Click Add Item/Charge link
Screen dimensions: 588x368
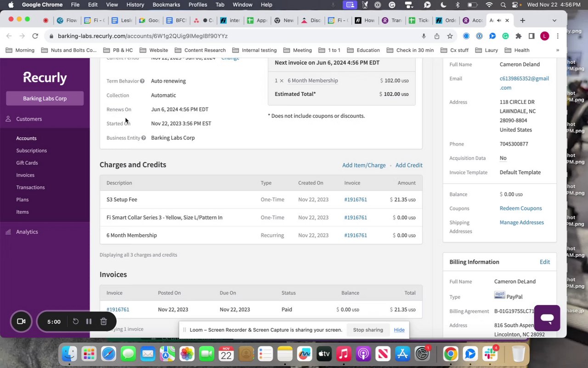coord(364,165)
